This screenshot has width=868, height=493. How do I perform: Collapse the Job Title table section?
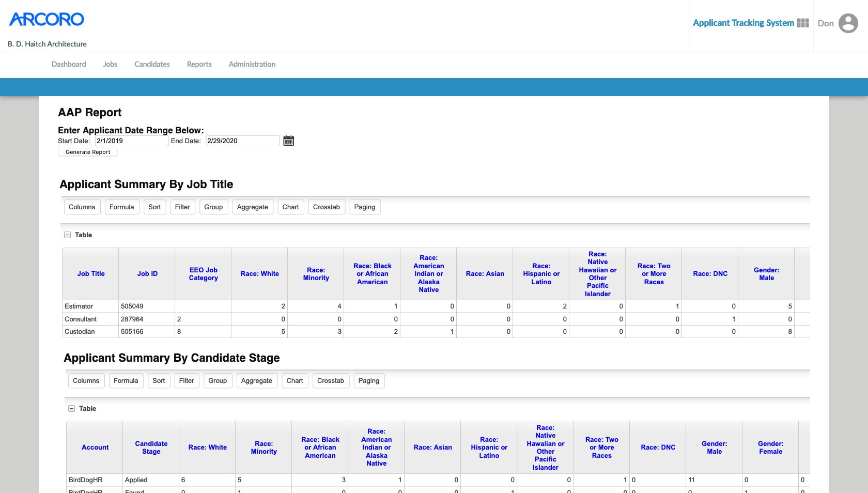[67, 235]
